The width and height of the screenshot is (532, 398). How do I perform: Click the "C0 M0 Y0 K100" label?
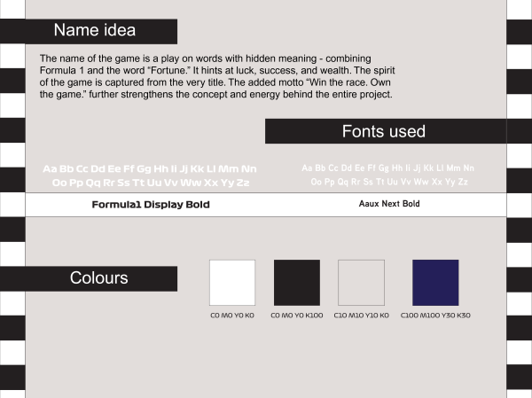[x=297, y=315]
